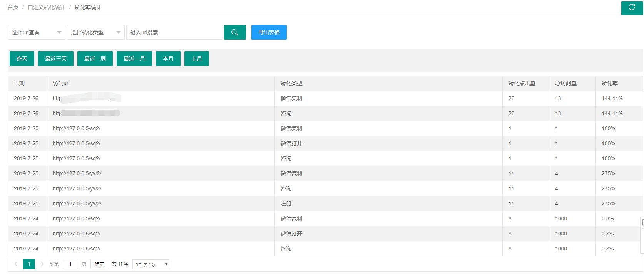The width and height of the screenshot is (644, 279).
Task: Select the 上月 filter button
Action: tap(197, 59)
